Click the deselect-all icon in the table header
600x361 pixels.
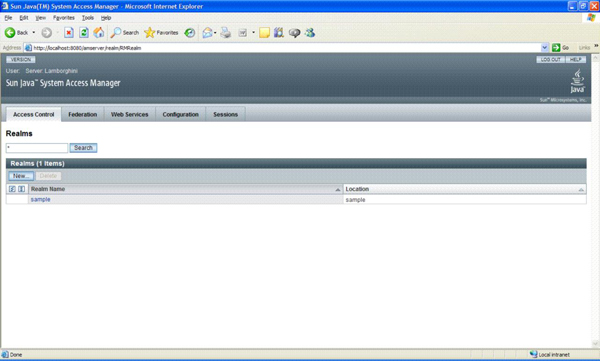click(x=21, y=189)
